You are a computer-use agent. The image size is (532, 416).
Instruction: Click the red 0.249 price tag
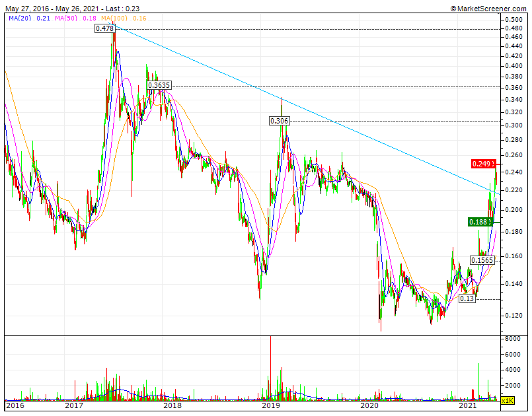(484, 164)
